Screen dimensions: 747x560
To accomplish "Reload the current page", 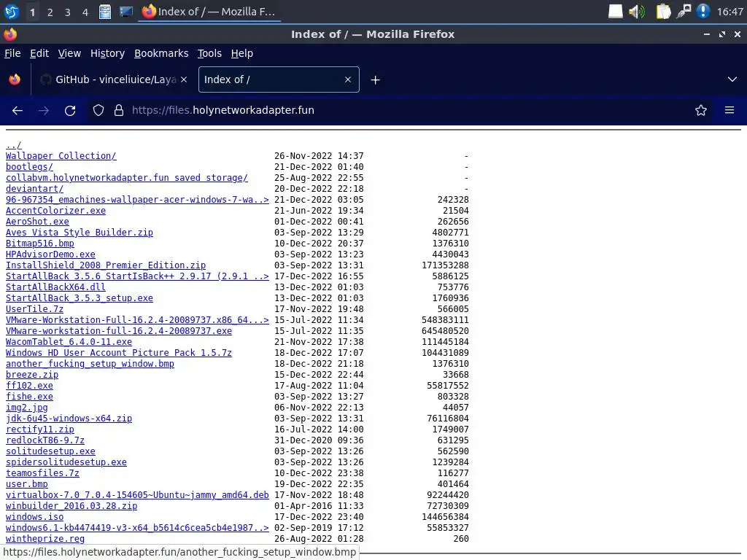I will point(70,111).
